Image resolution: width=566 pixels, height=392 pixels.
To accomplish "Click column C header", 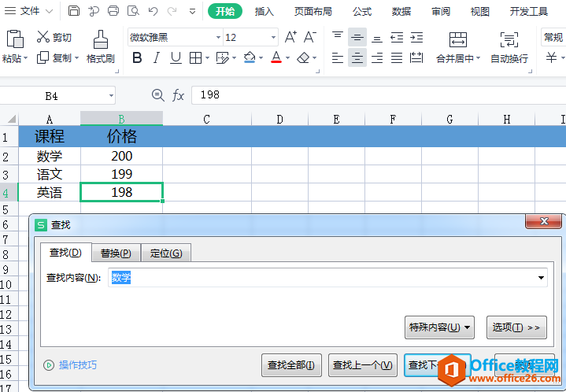I will point(207,119).
